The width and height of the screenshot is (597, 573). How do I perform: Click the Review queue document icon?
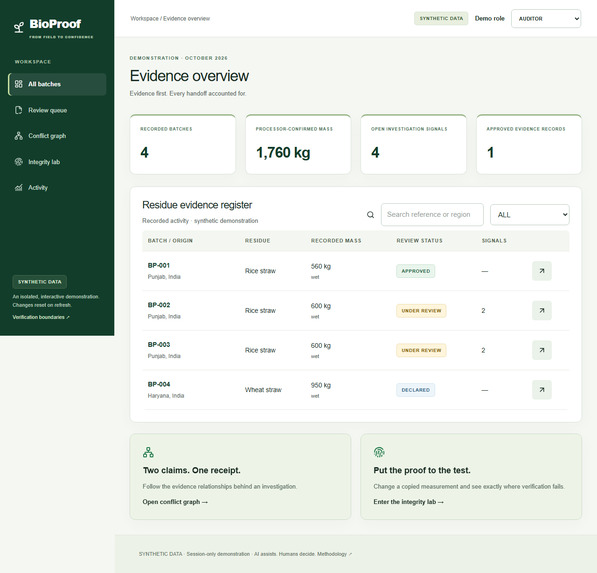18,110
